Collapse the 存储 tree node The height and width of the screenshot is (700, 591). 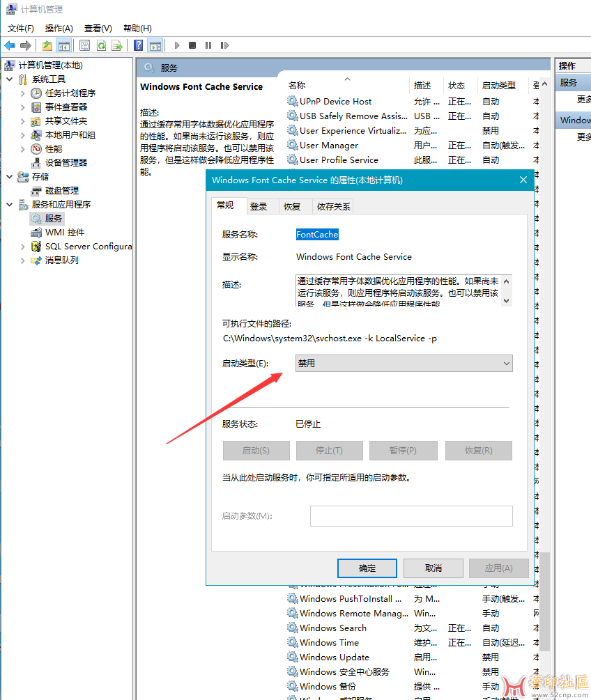coord(9,177)
